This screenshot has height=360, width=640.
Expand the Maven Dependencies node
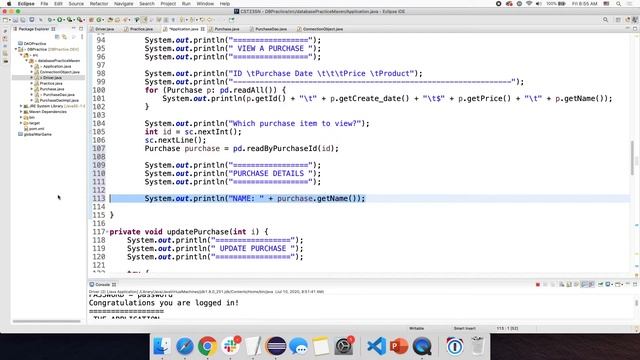coord(21,111)
